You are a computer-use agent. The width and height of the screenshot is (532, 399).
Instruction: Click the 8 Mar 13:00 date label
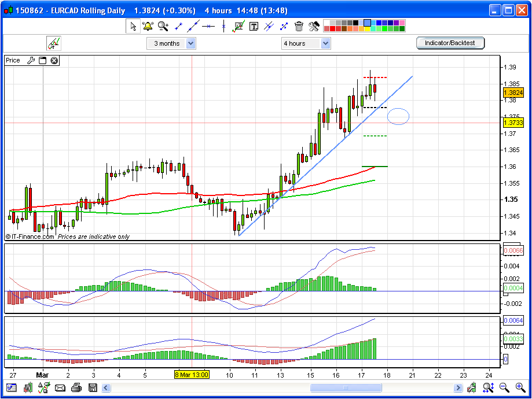(192, 375)
